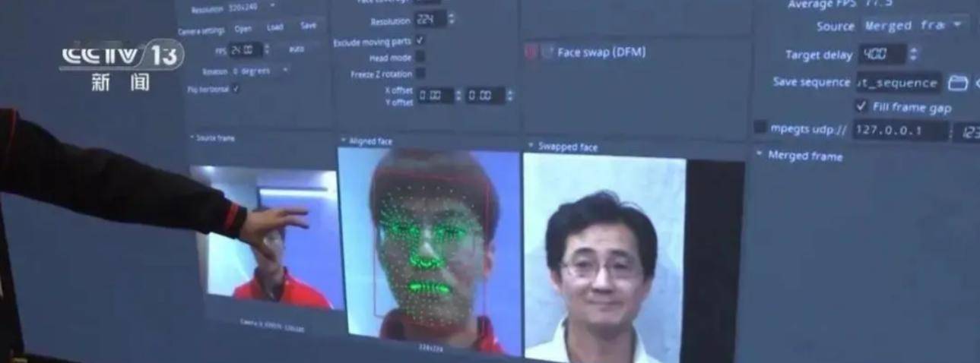Image resolution: width=980 pixels, height=363 pixels.
Task: Click the FPS stepper arrows
Action: tap(267, 49)
